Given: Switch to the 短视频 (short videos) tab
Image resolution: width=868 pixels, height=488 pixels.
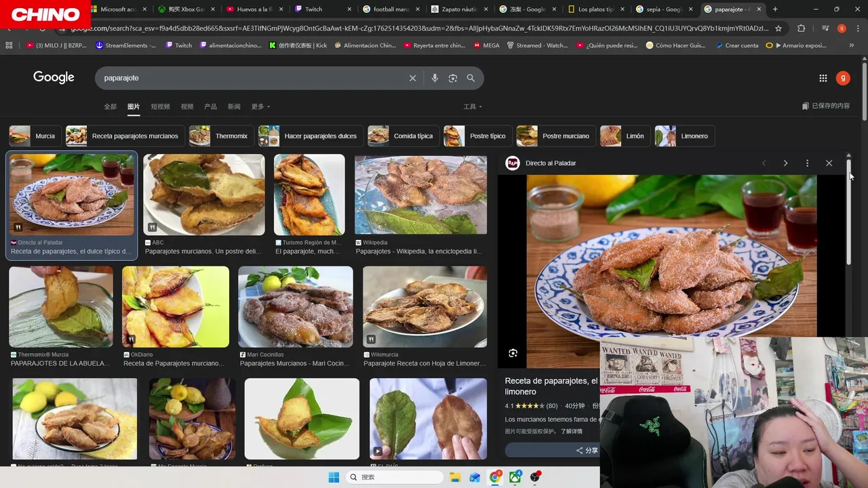Looking at the screenshot, I should coord(160,106).
